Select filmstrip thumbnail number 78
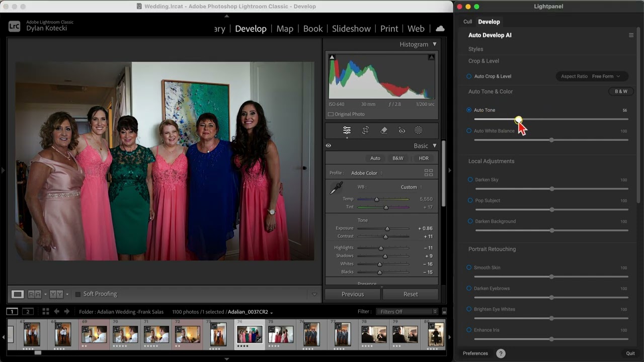This screenshot has width=644, height=362. [374, 334]
